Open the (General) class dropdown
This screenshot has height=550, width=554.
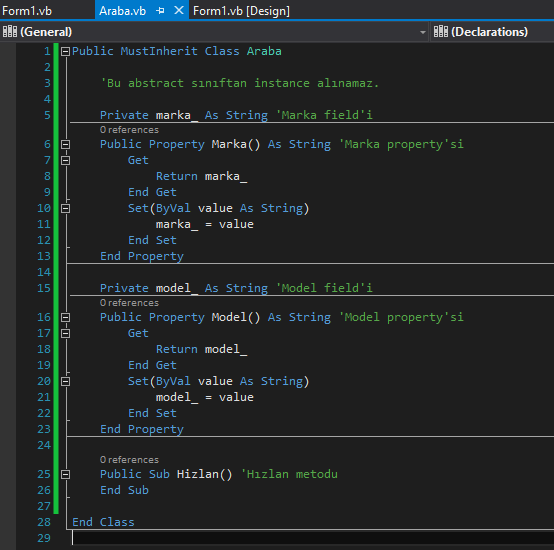click(214, 32)
